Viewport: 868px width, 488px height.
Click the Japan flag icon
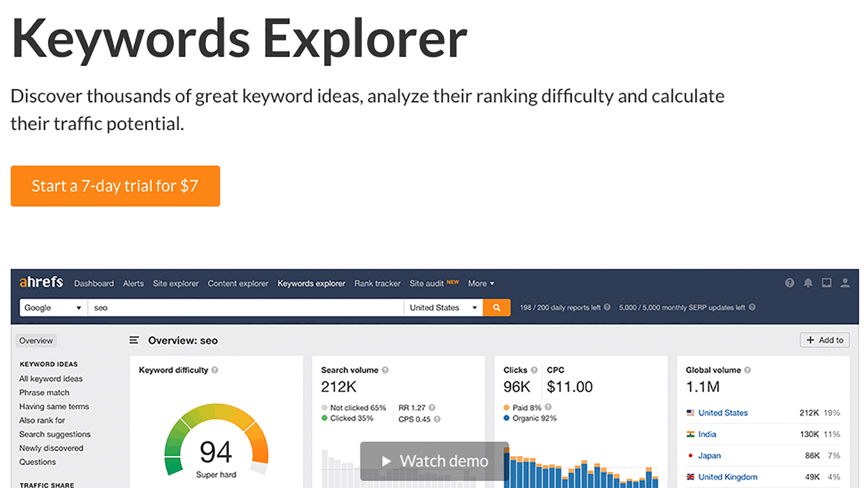[x=690, y=455]
